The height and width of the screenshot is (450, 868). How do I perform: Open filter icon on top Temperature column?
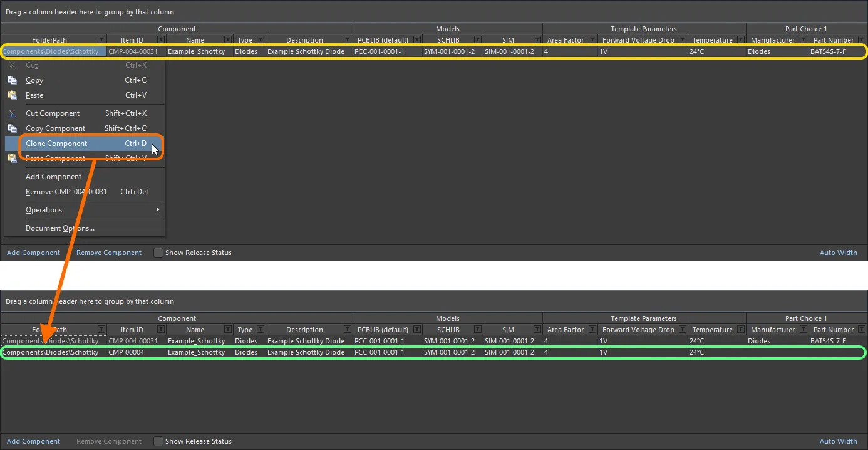pos(741,40)
